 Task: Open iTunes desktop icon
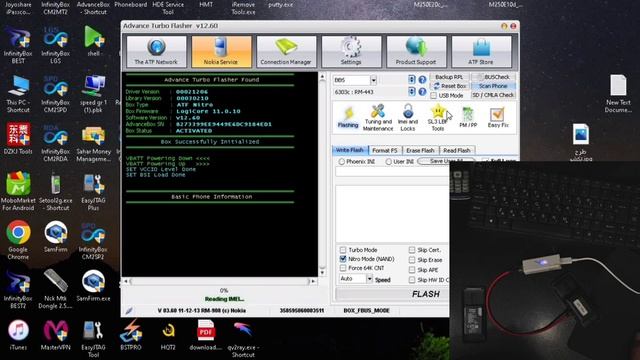tap(18, 336)
